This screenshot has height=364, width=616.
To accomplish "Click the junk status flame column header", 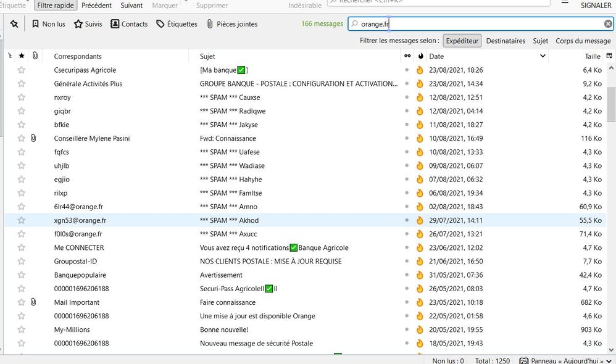I will (420, 56).
